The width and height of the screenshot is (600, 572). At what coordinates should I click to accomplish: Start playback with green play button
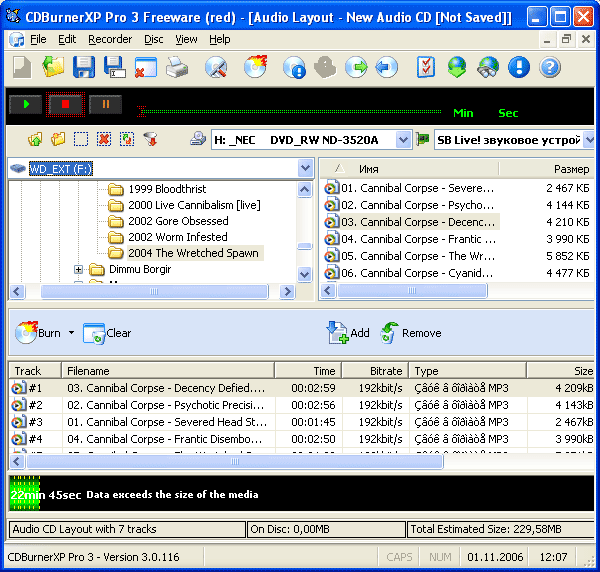(26, 104)
